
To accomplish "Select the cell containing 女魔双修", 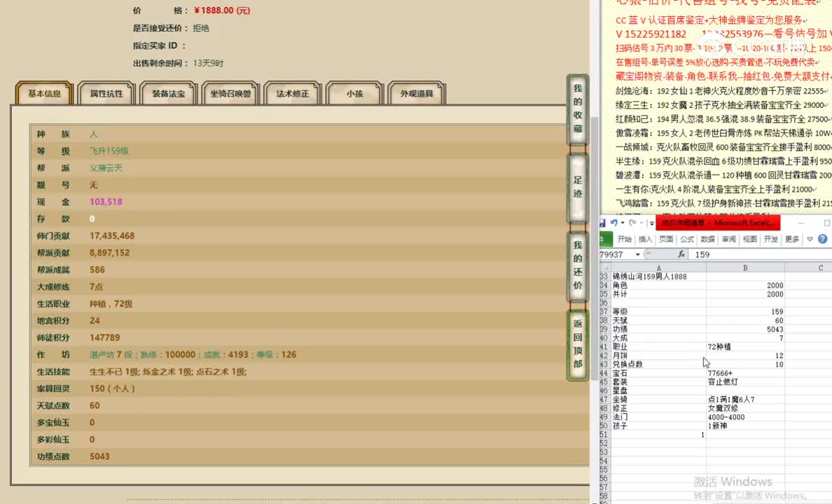I will click(x=745, y=409).
